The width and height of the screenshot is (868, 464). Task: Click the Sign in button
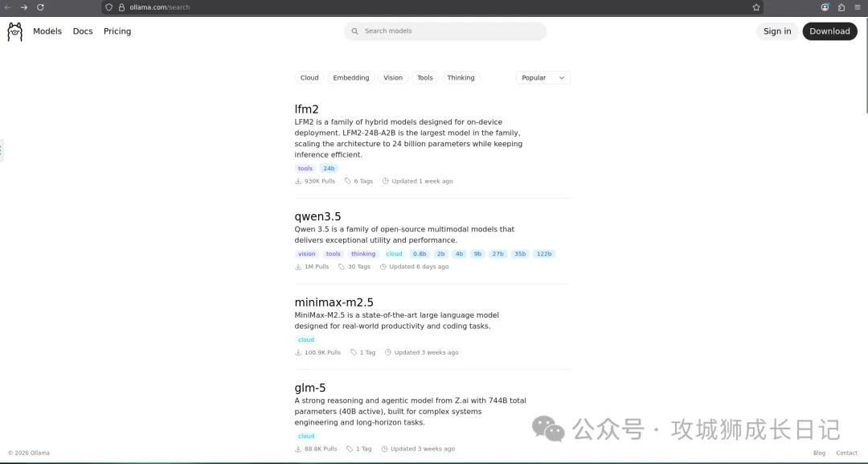(x=777, y=31)
